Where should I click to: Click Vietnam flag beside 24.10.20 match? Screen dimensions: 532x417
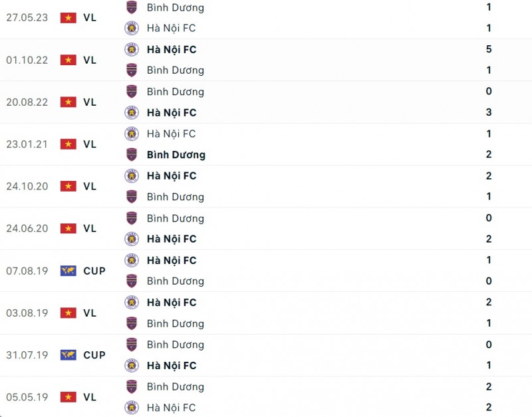tap(68, 186)
